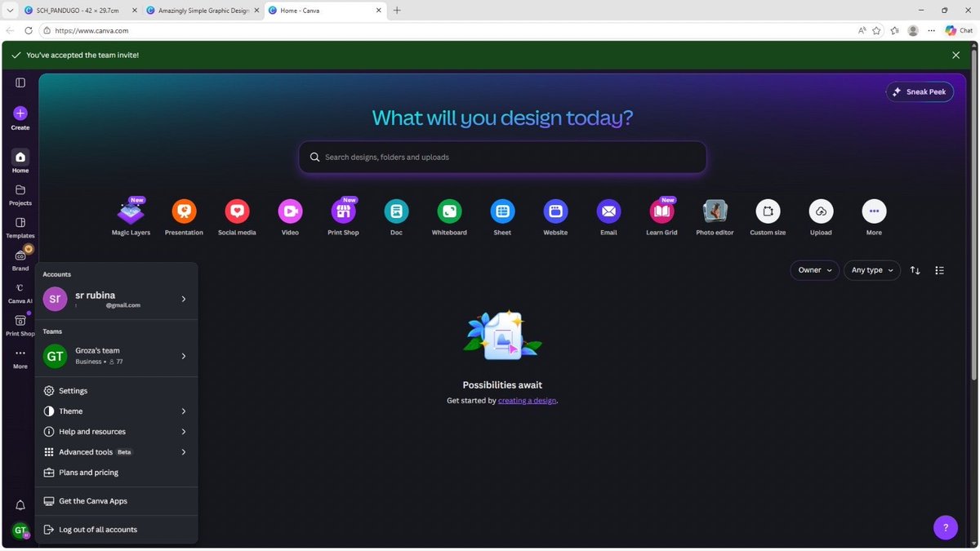Open the Any type filter dropdown

[872, 270]
